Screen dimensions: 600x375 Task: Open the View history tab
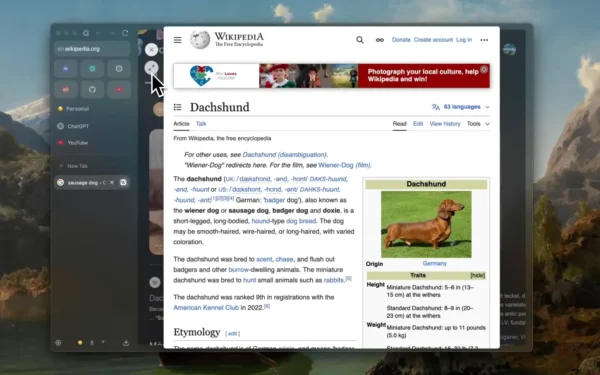[x=445, y=124]
